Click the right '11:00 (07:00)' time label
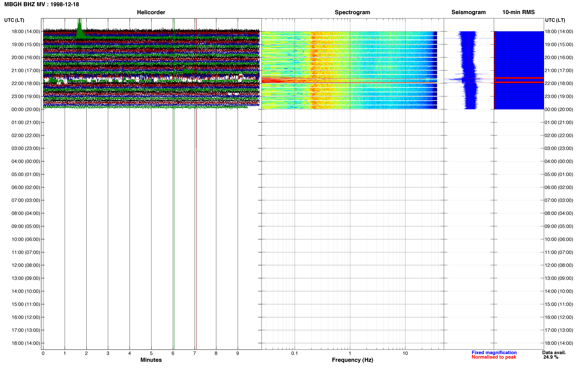Screen dimensions: 588x368 point(559,252)
